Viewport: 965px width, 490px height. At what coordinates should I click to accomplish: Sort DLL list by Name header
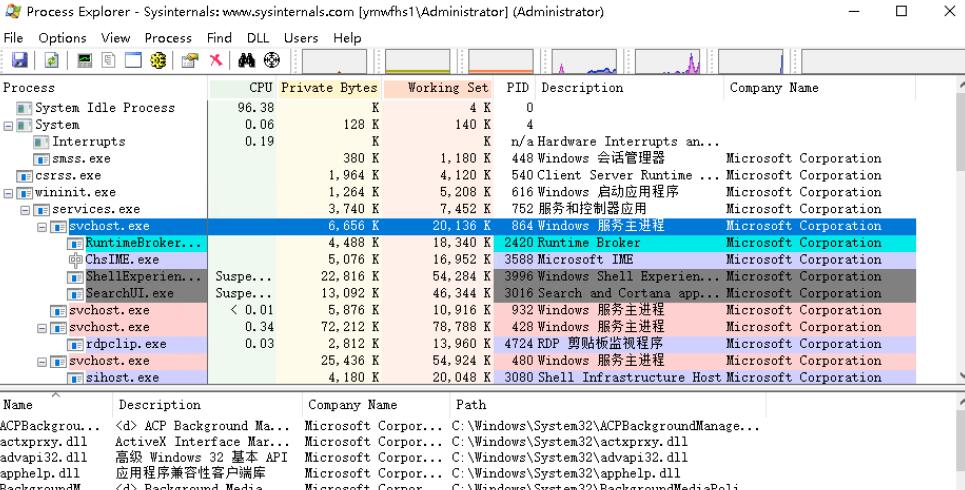[x=57, y=405]
